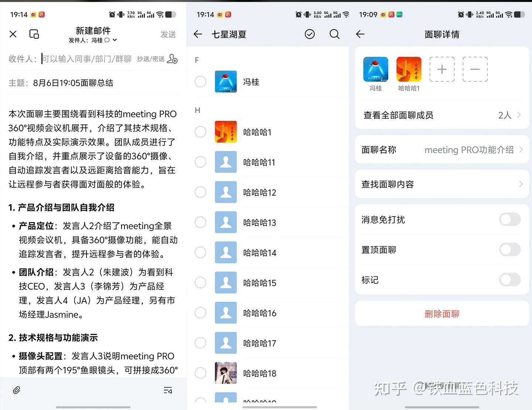
Task: Tap the red 删除面聊 button
Action: tap(442, 314)
